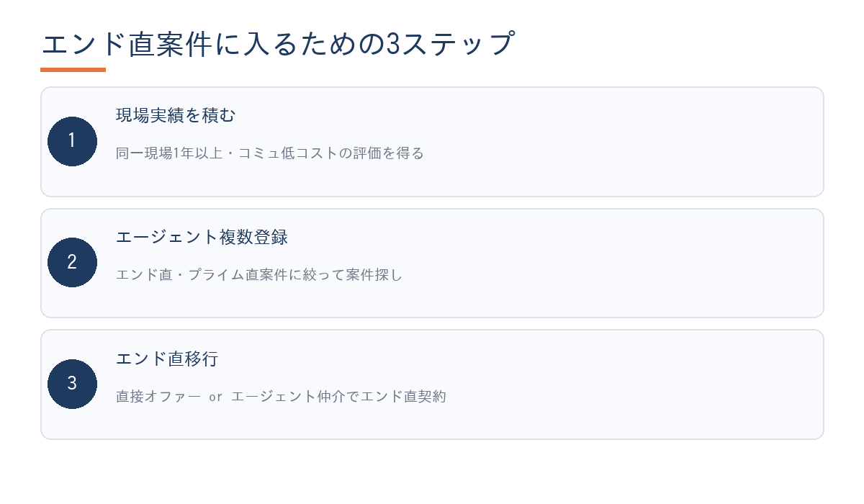Select the slide title エンド直案件に入るための3ステップ
The image size is (864, 504).
(279, 45)
